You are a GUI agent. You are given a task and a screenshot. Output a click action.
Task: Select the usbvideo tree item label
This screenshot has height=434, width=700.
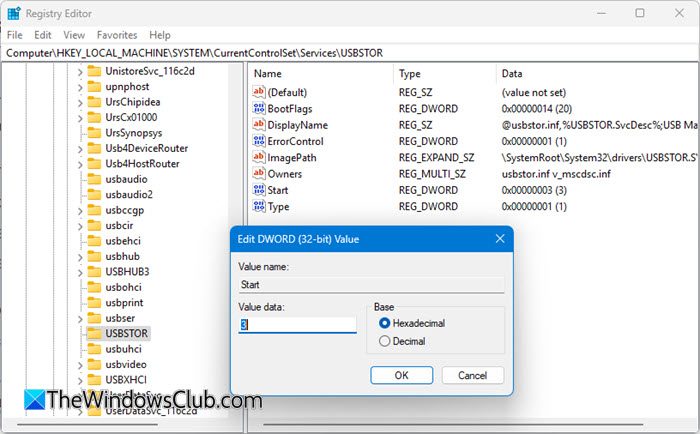click(x=126, y=364)
